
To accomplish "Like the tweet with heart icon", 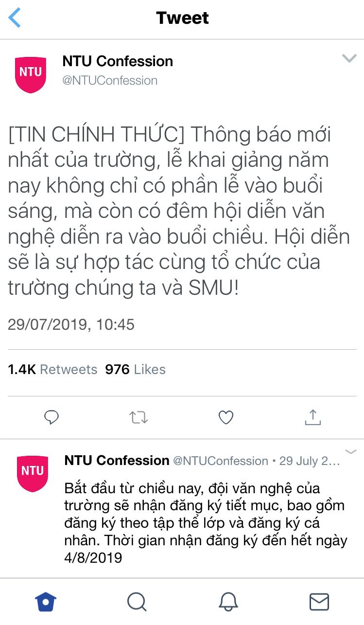I will [x=225, y=417].
